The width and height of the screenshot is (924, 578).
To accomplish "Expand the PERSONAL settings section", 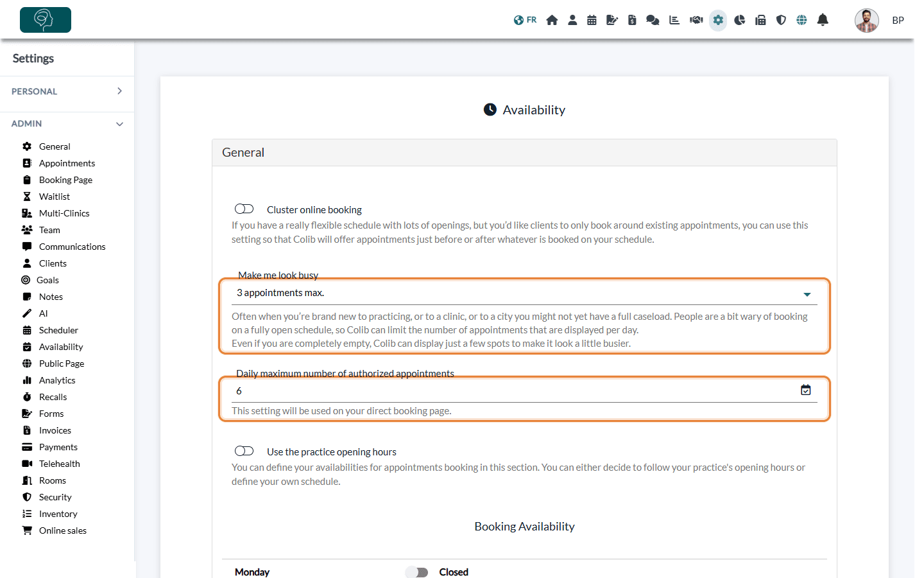I will [67, 91].
